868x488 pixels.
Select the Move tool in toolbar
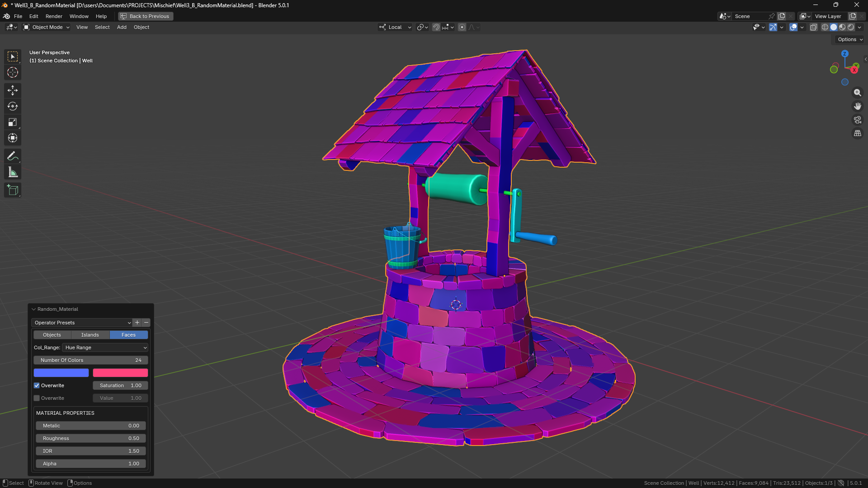coord(13,90)
